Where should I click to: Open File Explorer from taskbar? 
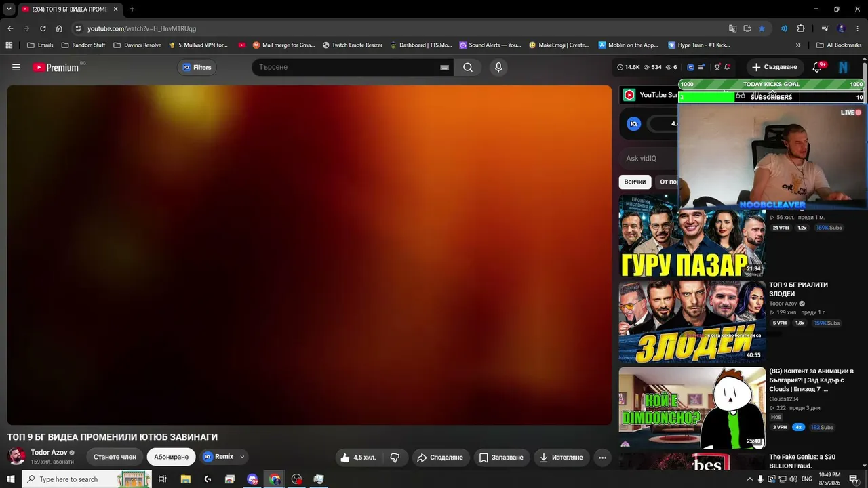(x=185, y=479)
